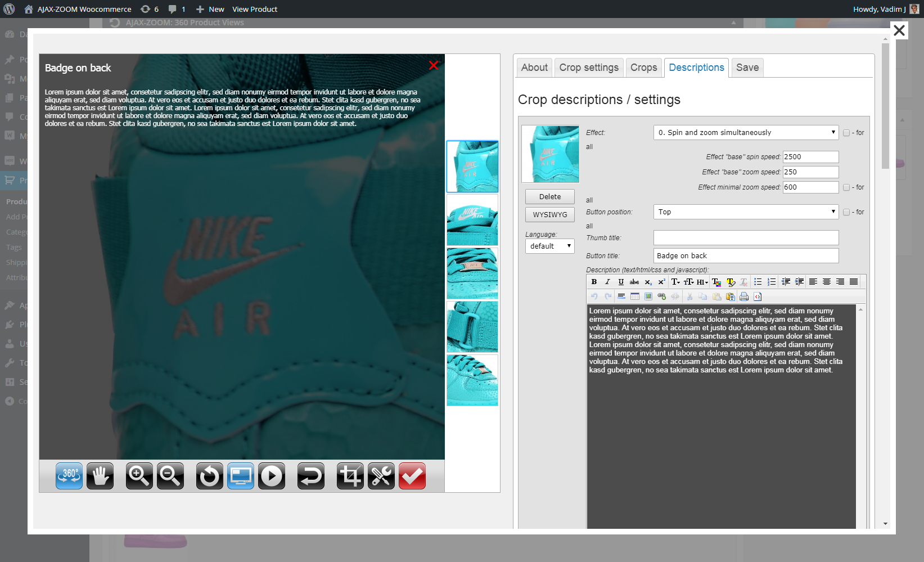
Task: Click the WYSIWYG button
Action: tap(550, 214)
